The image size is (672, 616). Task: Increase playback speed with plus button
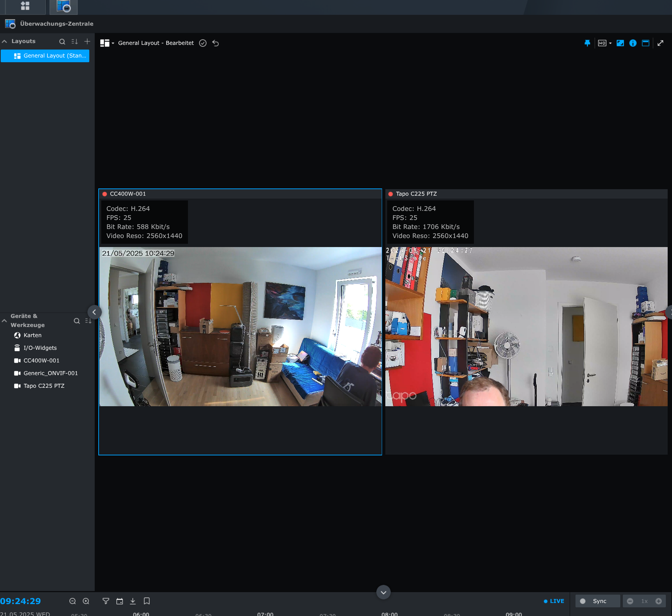(659, 601)
